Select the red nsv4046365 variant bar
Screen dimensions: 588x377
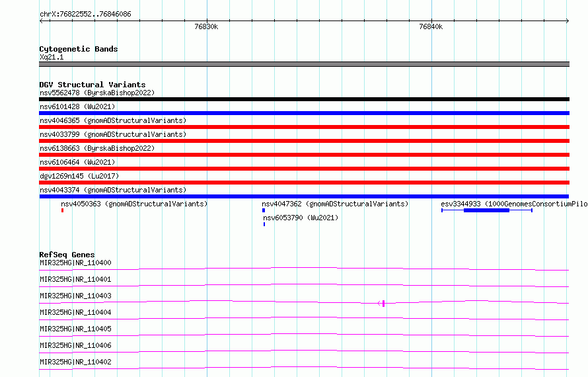click(x=304, y=127)
